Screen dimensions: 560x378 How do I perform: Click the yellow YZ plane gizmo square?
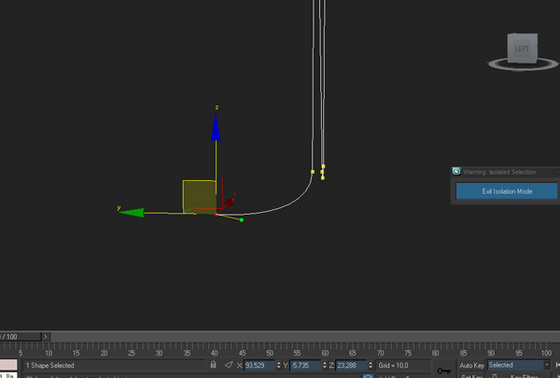(x=199, y=197)
